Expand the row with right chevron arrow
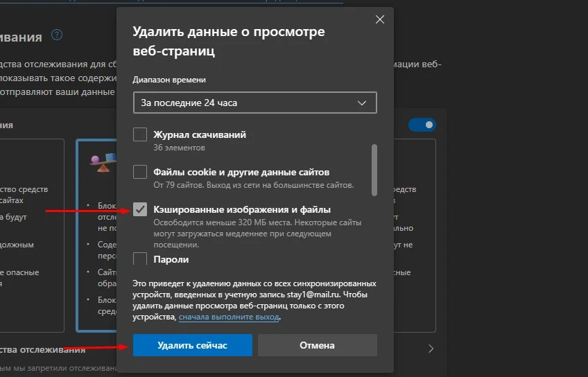Screen dimensions: 588x377 [431, 349]
